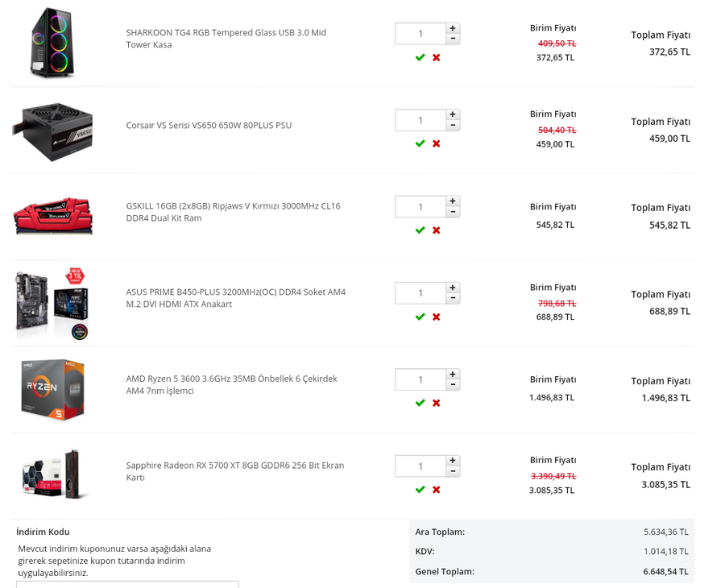Decrease ASUS motherboard quantity with minus
The height and width of the screenshot is (588, 725).
coord(453,299)
